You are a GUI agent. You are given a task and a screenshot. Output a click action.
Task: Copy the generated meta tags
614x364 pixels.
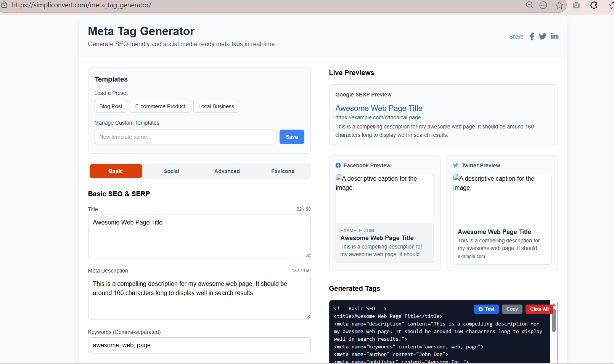click(512, 309)
